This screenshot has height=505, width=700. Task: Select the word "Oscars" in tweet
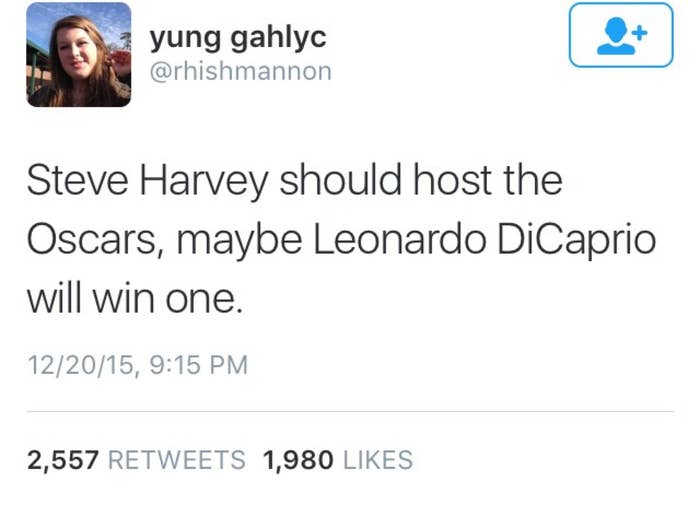pos(91,240)
